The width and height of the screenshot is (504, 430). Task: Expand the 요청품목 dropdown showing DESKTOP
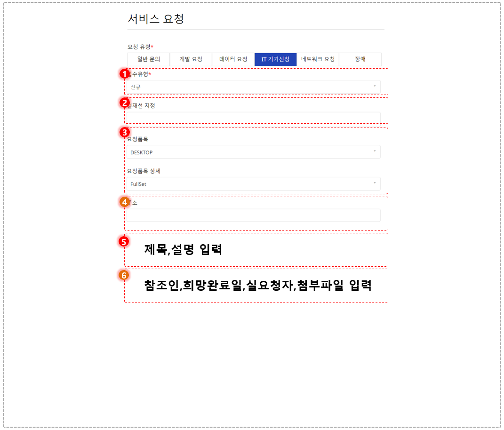click(x=253, y=152)
